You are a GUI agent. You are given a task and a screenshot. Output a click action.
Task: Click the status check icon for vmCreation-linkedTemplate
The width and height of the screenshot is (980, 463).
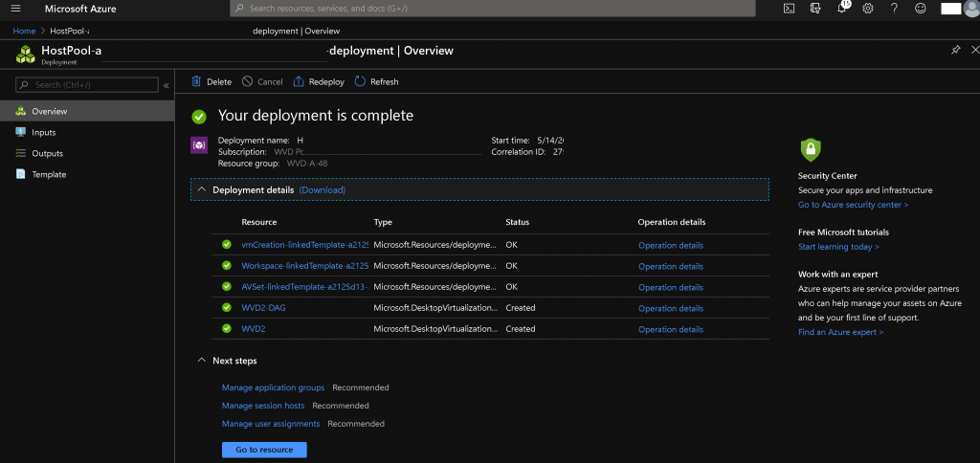pos(226,245)
